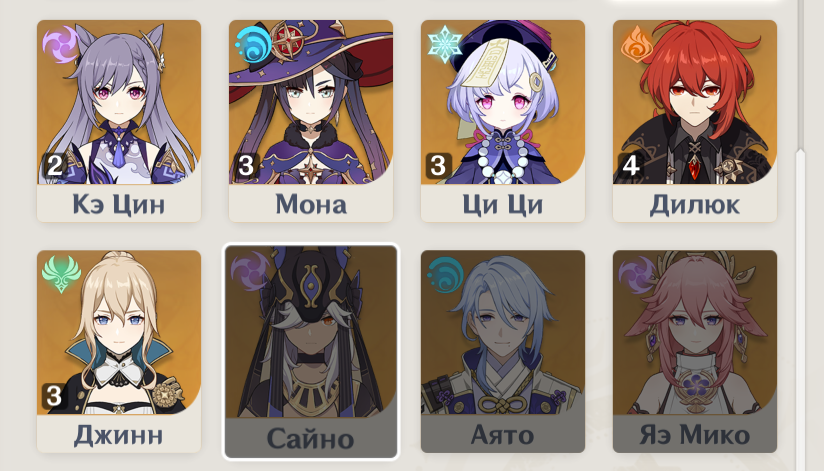The image size is (824, 471).
Task: Select the Ци Ци character portrait
Action: coord(503,102)
